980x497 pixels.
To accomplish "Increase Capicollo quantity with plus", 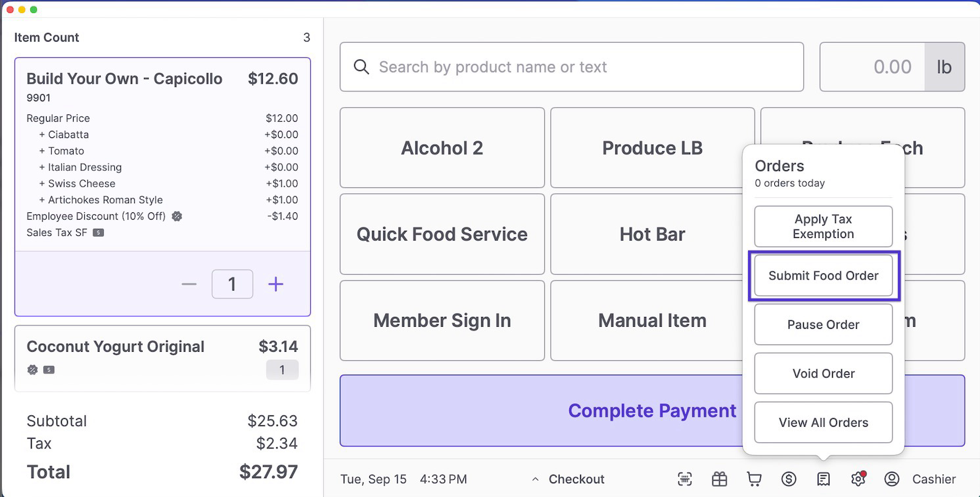I will (275, 284).
